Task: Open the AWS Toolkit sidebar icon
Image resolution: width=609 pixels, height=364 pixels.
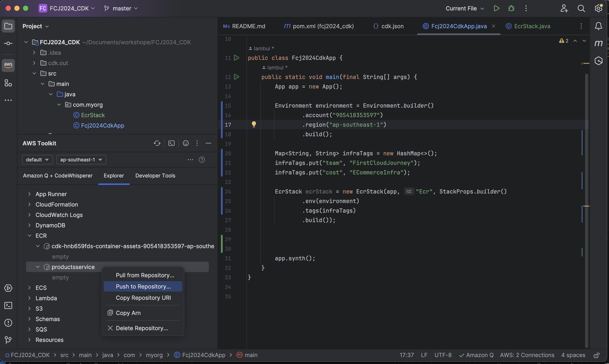Action: [8, 65]
